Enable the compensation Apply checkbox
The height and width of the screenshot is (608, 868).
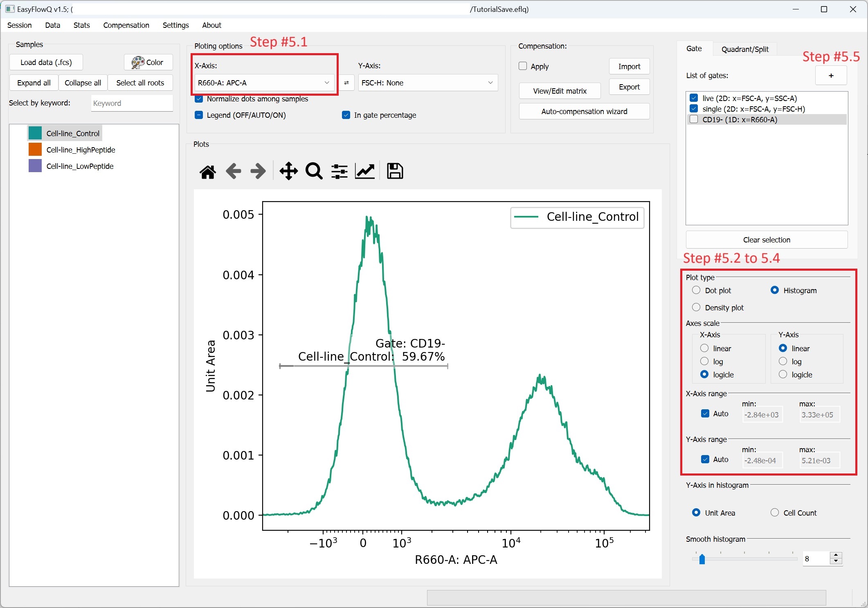(523, 66)
